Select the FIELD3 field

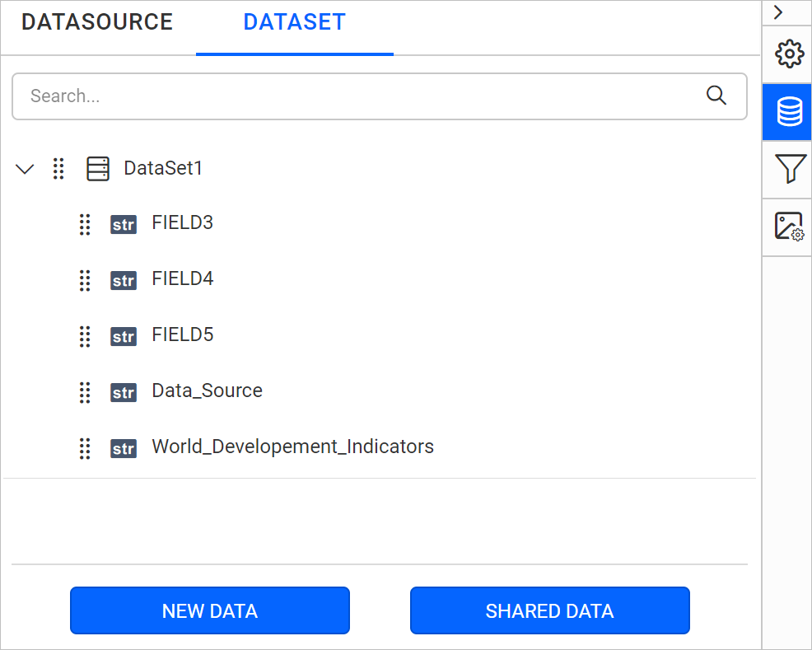coord(182,222)
